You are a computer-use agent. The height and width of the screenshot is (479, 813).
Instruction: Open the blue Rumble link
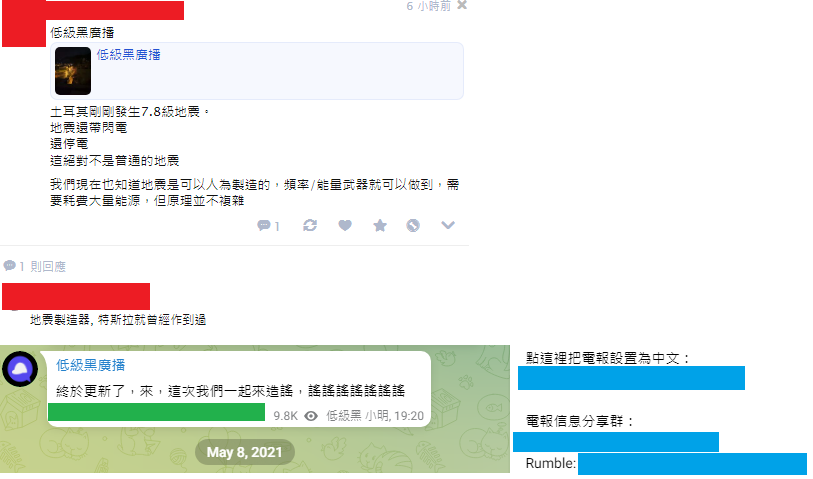coord(692,464)
